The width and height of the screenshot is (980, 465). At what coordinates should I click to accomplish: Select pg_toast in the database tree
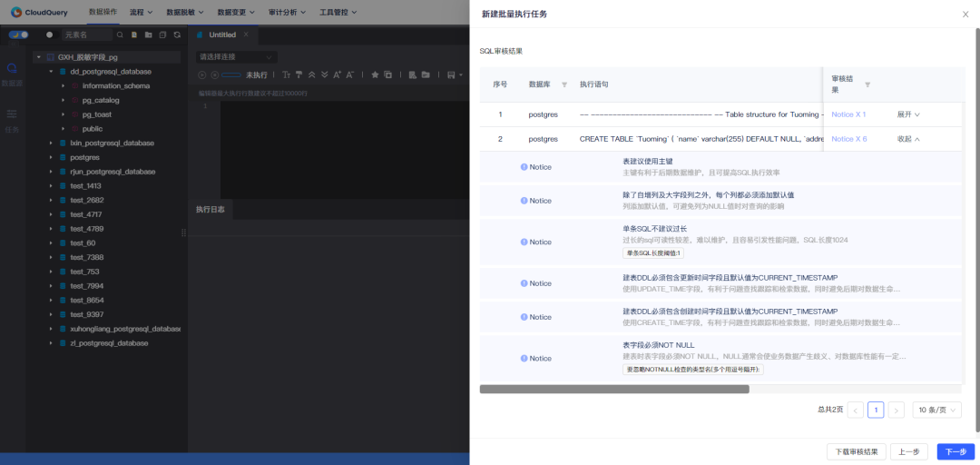97,114
